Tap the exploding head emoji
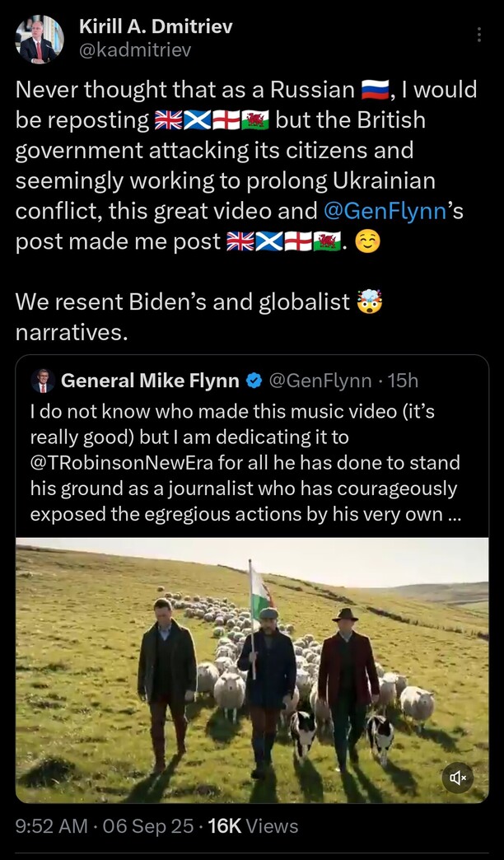Viewport: 504px width, 860px height. point(370,302)
